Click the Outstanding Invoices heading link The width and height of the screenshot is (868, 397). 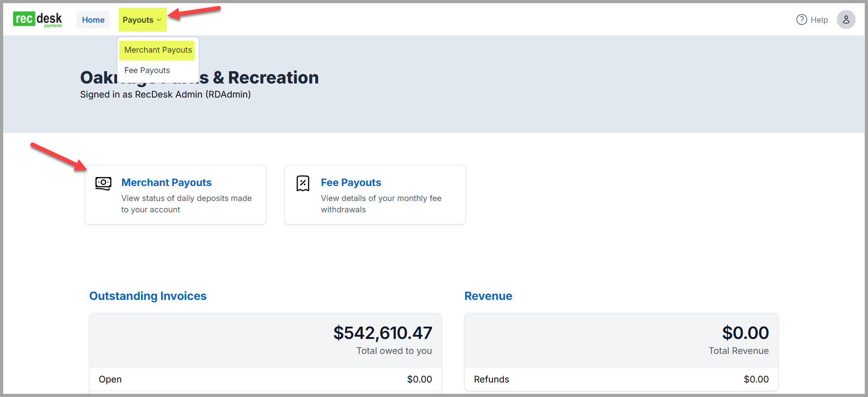[148, 296]
